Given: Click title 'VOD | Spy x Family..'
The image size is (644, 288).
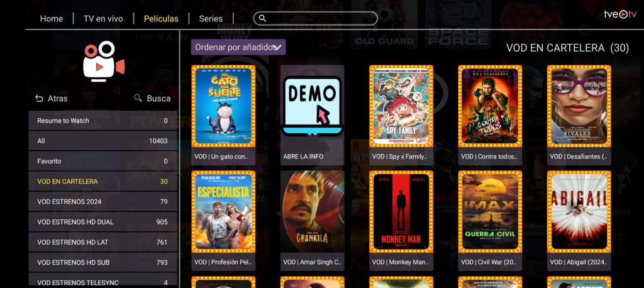Looking at the screenshot, I should coord(399,157).
